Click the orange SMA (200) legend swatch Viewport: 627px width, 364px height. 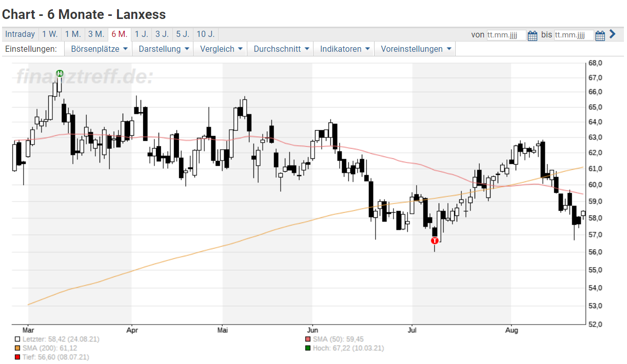pos(17,348)
